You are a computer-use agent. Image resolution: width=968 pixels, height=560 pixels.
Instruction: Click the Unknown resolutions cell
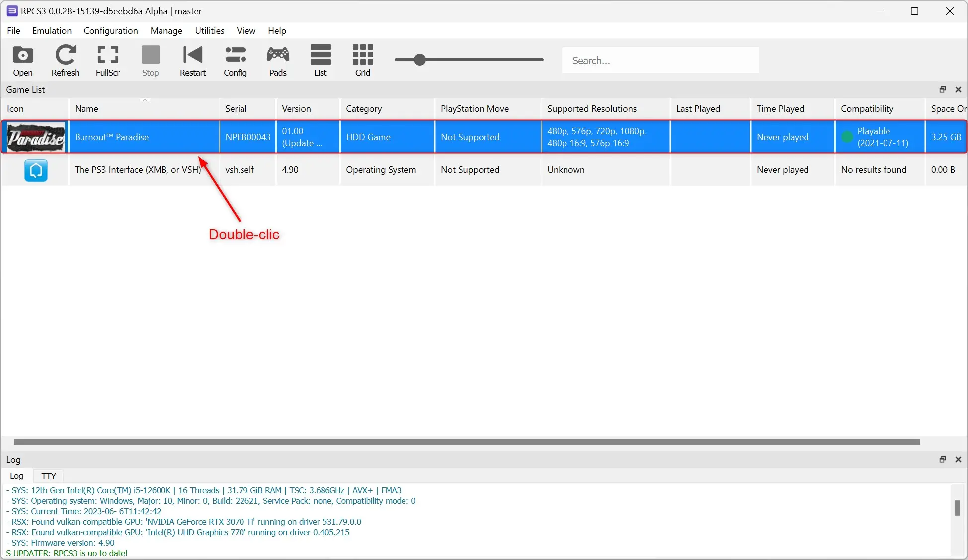point(606,170)
